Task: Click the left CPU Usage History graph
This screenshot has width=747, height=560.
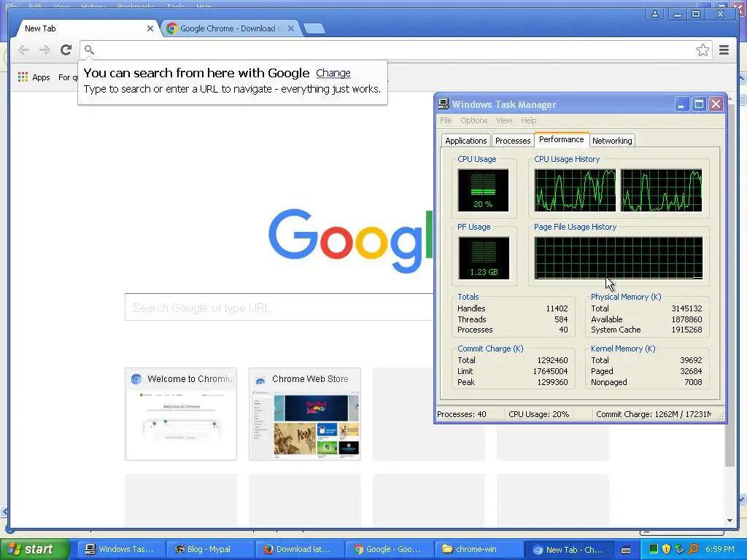Action: point(575,190)
